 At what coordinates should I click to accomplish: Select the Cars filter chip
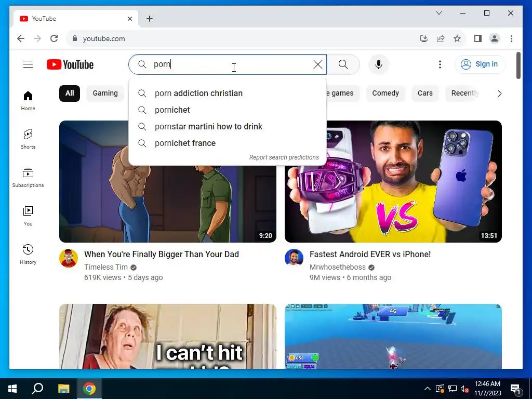point(425,94)
